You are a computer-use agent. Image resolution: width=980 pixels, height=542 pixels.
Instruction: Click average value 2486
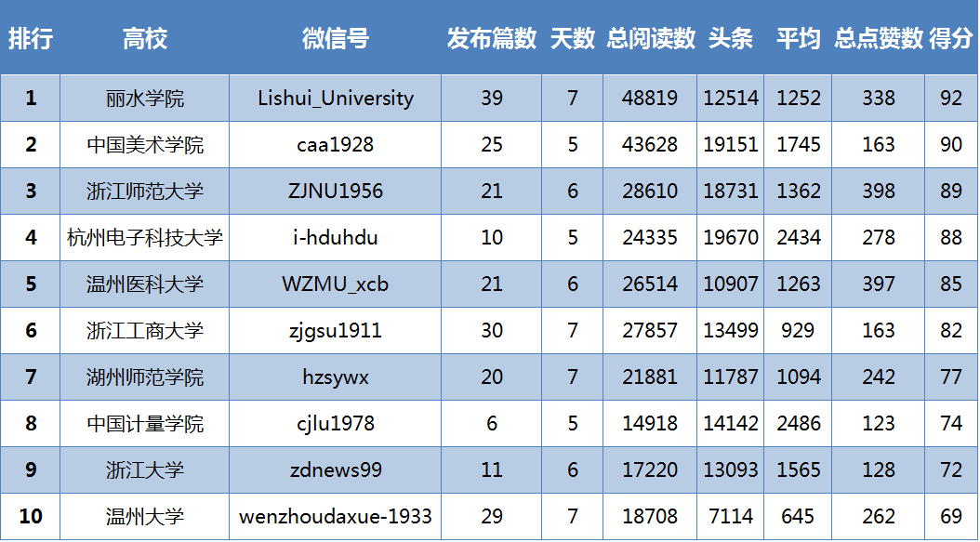tap(798, 423)
